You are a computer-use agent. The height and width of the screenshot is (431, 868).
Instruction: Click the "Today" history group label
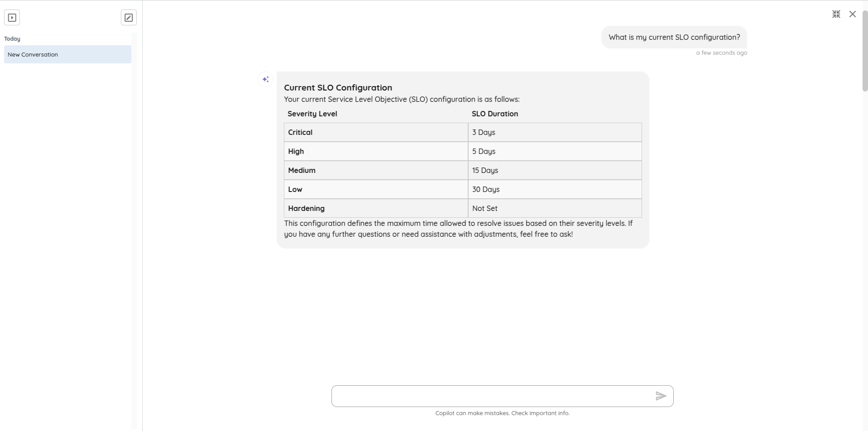[x=12, y=39]
